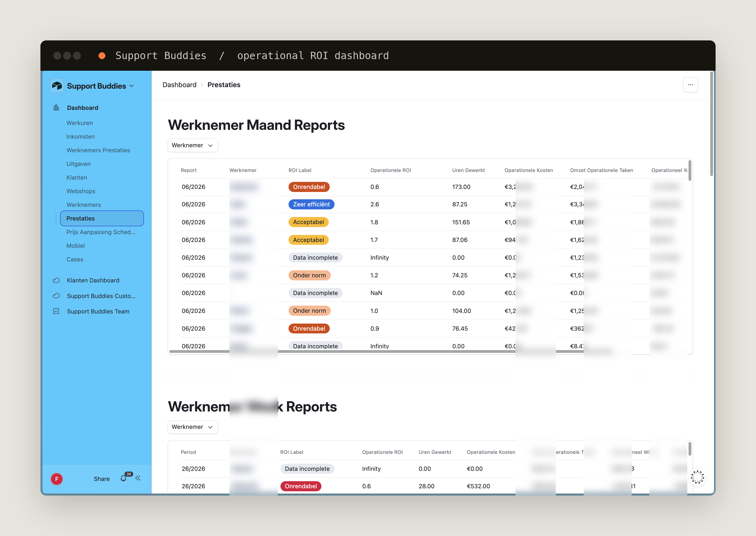Click Omzet Operationele Taken column header
The width and height of the screenshot is (756, 536).
pyautogui.click(x=602, y=170)
